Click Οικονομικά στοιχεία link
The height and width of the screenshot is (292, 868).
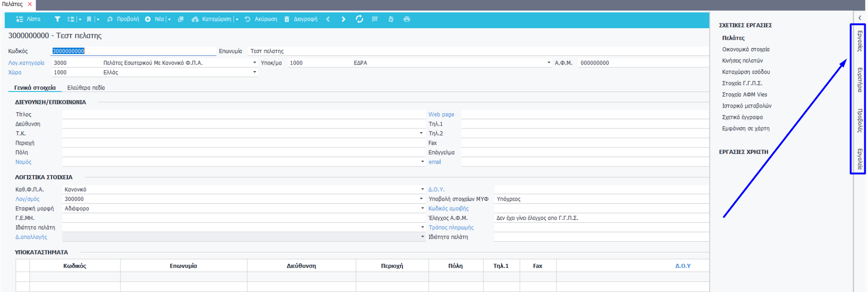point(745,49)
